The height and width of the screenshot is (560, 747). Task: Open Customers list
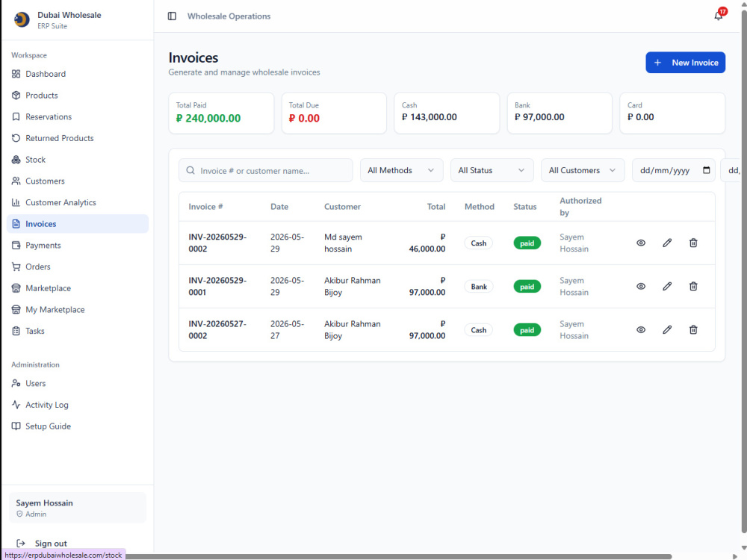[78, 181]
